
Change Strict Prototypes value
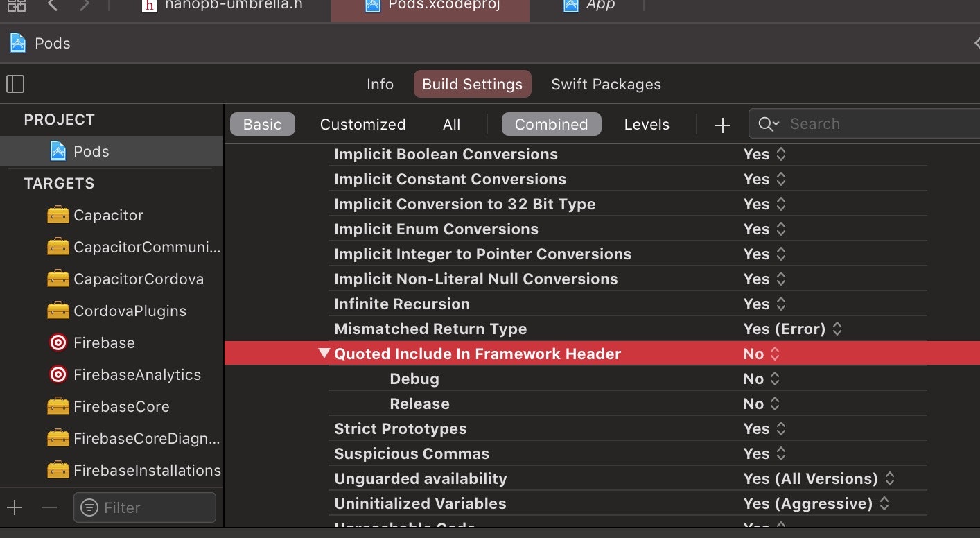point(764,428)
